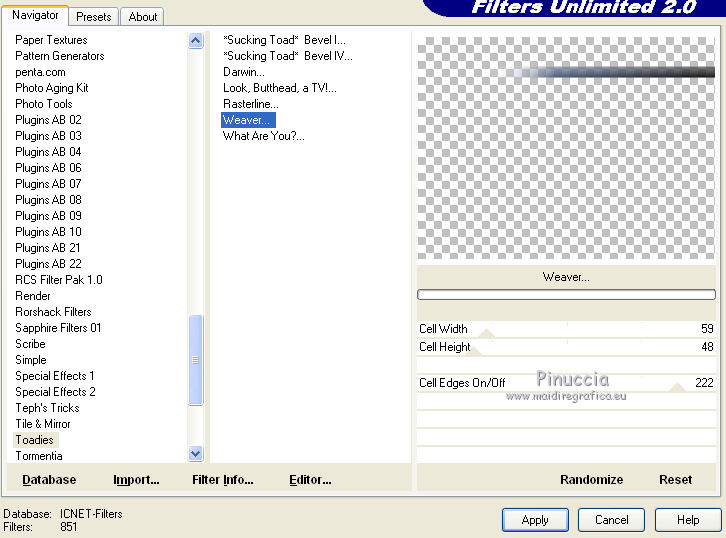Choose *Sucking Toad* Bevel IV filter
726x538 pixels.
(288, 56)
